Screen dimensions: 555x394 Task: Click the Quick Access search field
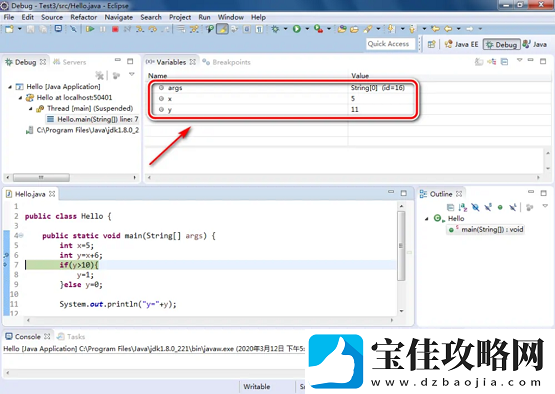click(390, 44)
